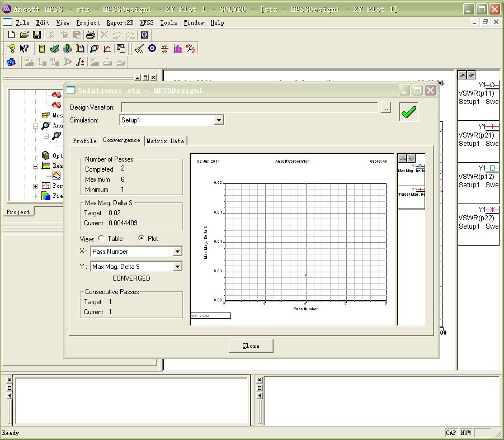The height and width of the screenshot is (440, 504).
Task: Select the Table view radio button
Action: [x=101, y=238]
